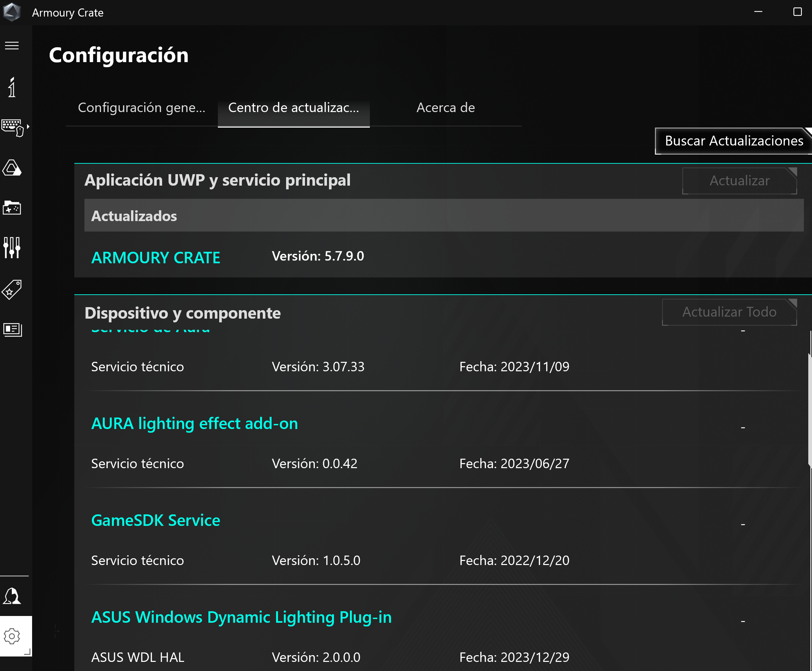Open the Game Library folder icon
This screenshot has height=671, width=812.
12,208
